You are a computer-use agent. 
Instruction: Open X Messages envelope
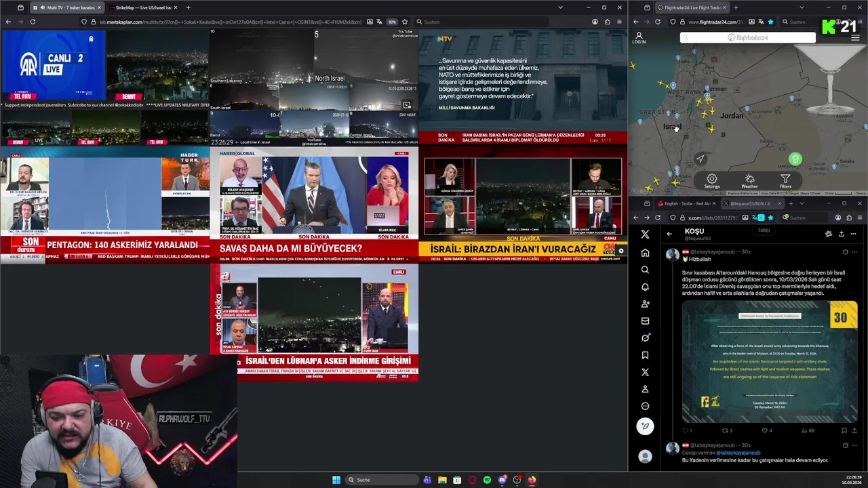645,321
